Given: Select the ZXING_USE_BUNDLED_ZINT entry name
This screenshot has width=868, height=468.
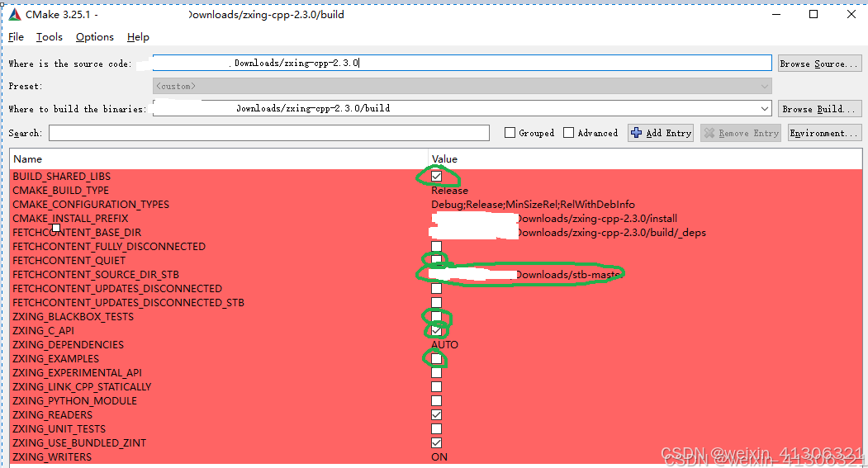Looking at the screenshot, I should coord(79,442).
